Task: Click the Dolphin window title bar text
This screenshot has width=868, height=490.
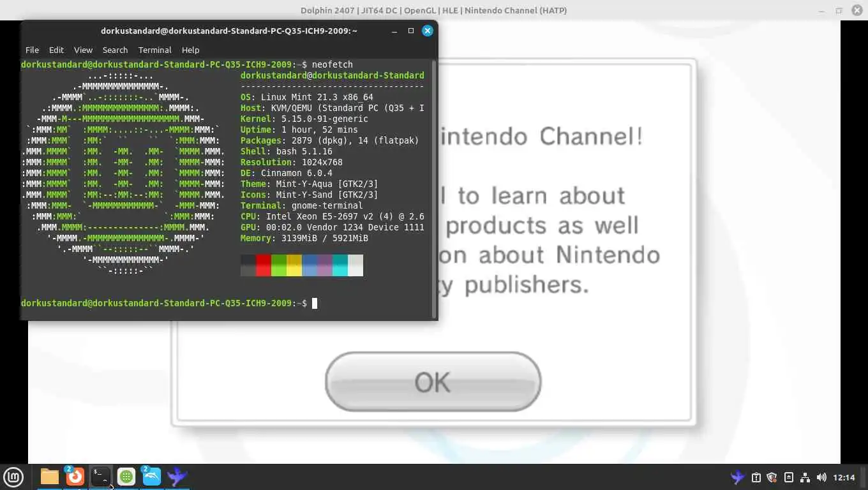Action: [434, 10]
